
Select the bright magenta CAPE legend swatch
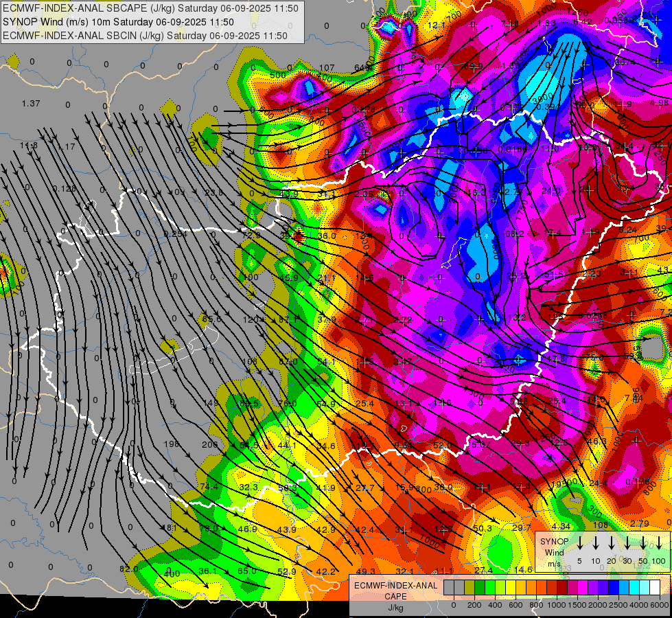tap(583, 588)
